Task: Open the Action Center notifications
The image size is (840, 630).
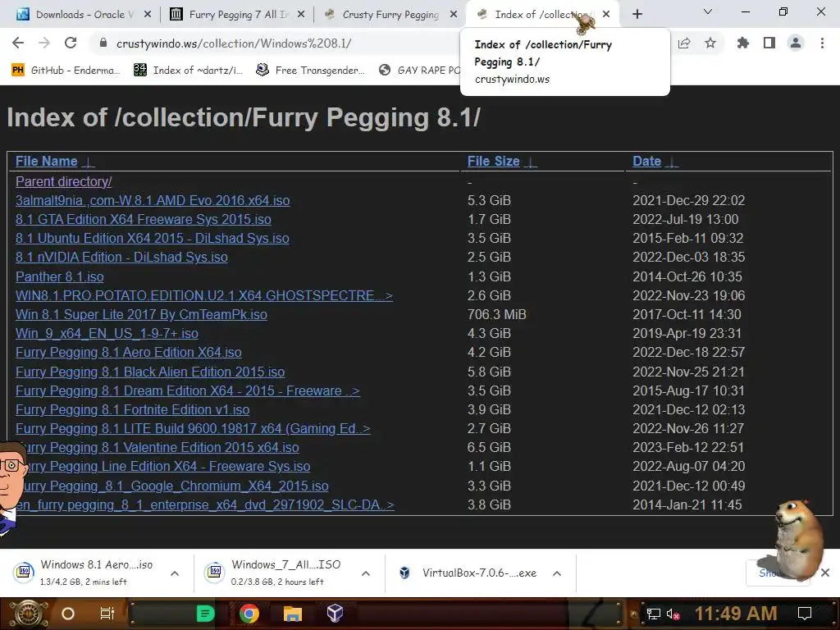Action: point(805,614)
